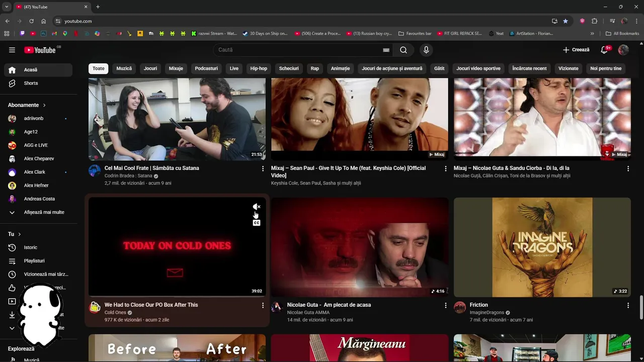Screen dimensions: 644x362
Task: Select the Toate filter chip
Action: point(99,68)
